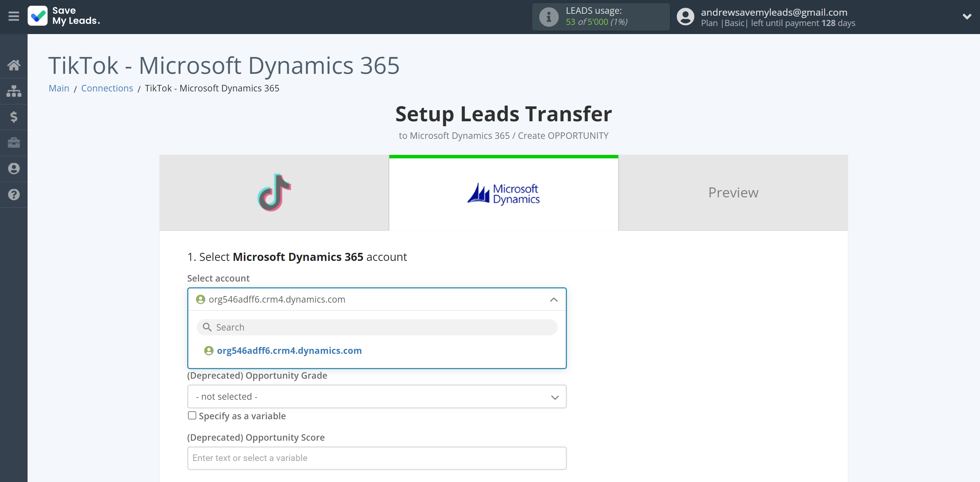Switch to the TikTok source tab
The height and width of the screenshot is (482, 980).
coord(274,193)
